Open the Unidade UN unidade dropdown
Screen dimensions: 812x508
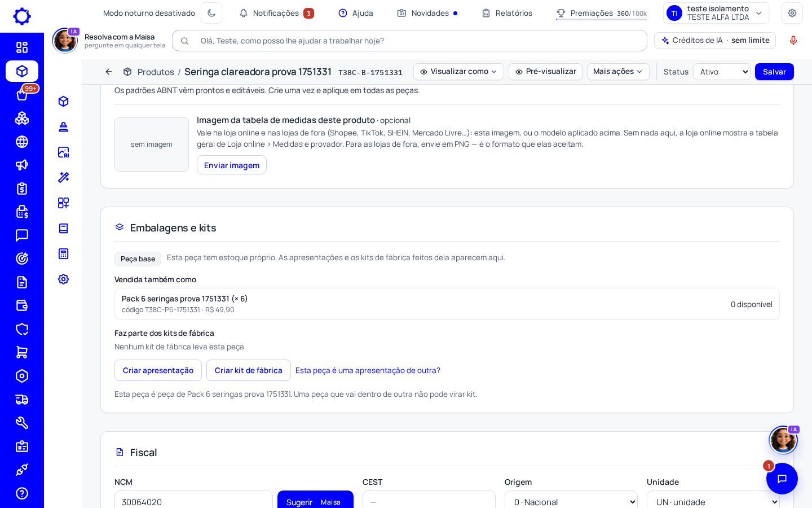tap(713, 502)
